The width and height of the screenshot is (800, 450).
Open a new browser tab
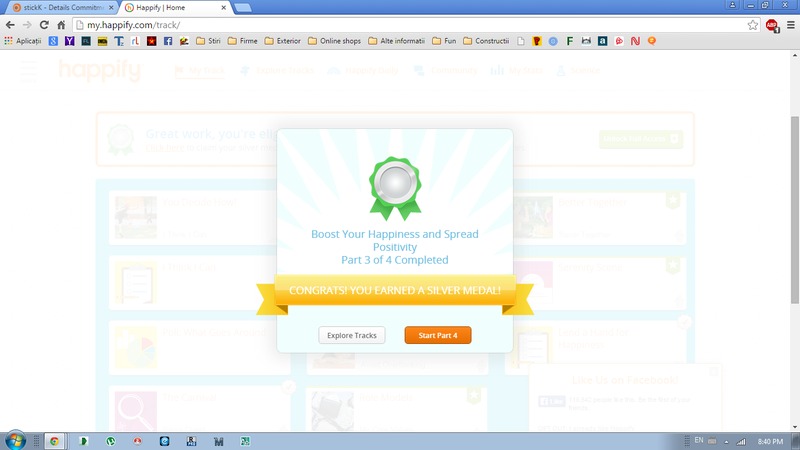click(x=243, y=8)
